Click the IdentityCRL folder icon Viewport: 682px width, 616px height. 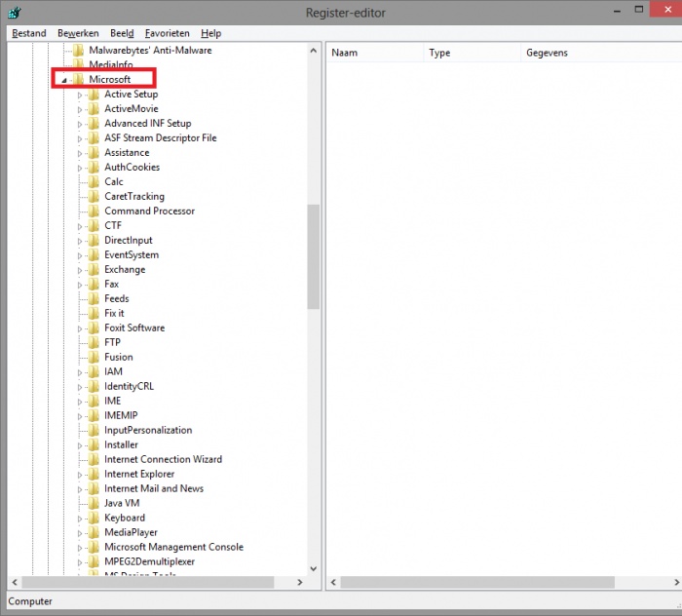click(x=94, y=386)
